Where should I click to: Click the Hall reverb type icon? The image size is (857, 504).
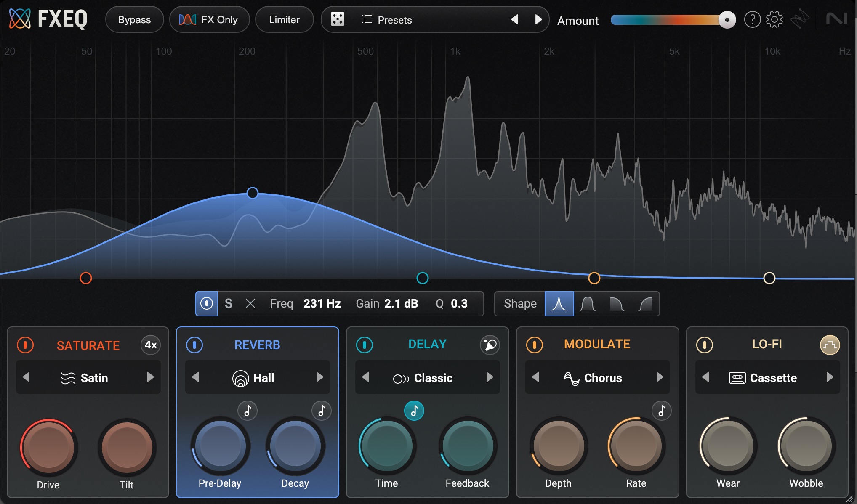click(240, 378)
